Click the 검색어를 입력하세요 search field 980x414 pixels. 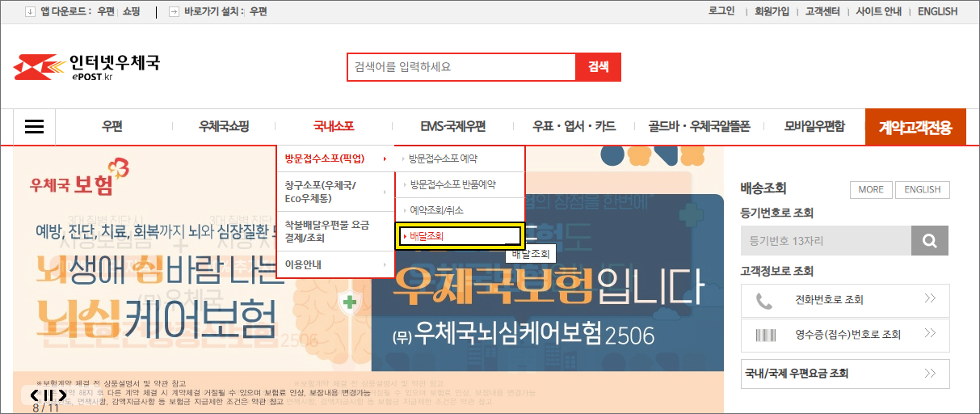(461, 67)
